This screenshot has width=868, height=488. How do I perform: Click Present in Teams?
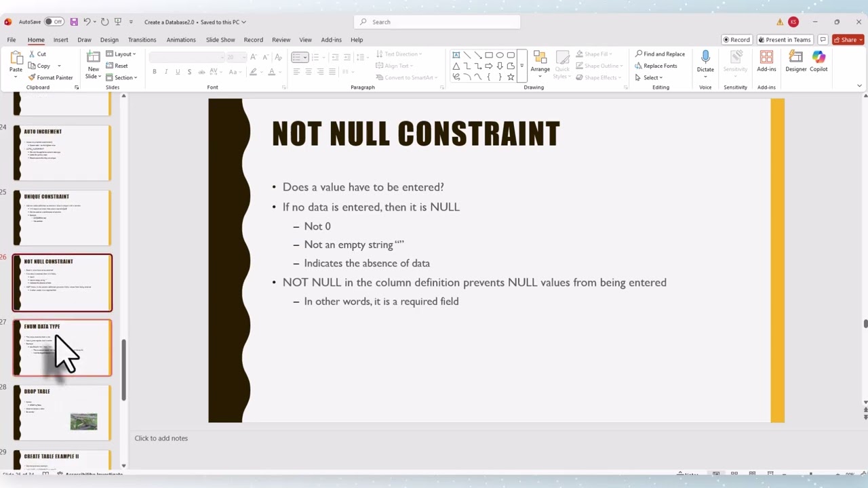coord(785,40)
